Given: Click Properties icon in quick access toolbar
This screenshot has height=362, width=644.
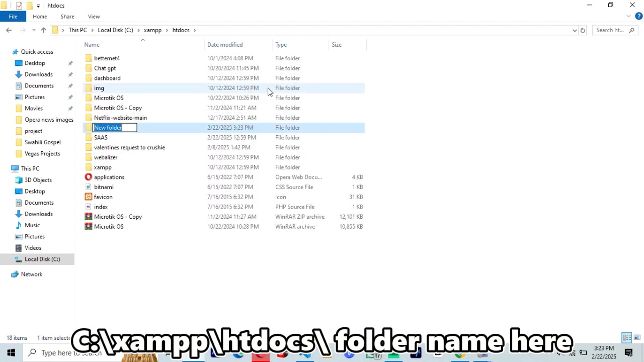Looking at the screenshot, I should point(19,6).
